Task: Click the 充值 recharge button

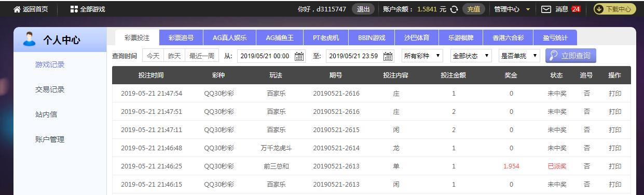Action: point(474,9)
